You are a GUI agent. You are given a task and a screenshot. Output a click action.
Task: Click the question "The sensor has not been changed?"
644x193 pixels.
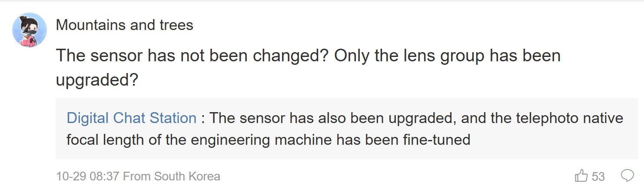pos(192,56)
